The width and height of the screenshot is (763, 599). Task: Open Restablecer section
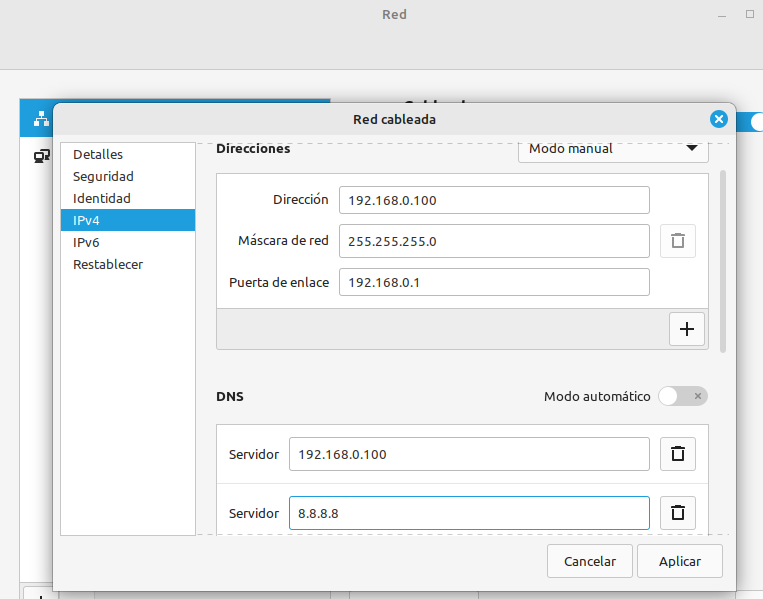coord(128,264)
